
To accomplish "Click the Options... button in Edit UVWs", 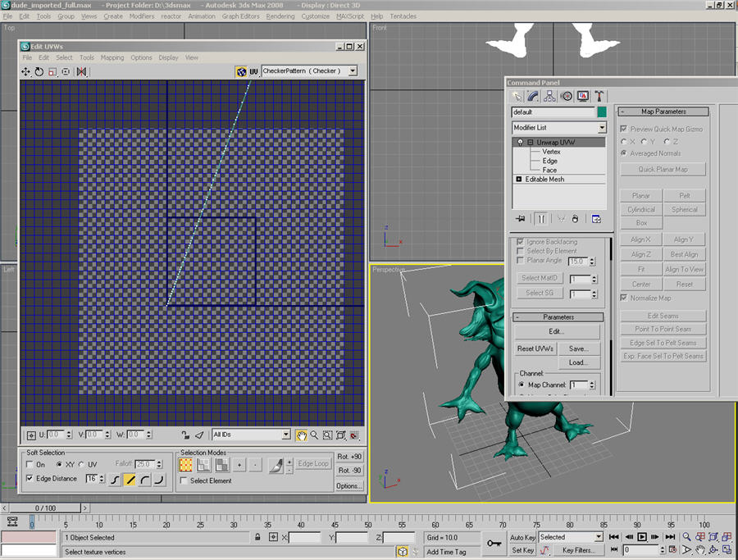I will click(349, 485).
